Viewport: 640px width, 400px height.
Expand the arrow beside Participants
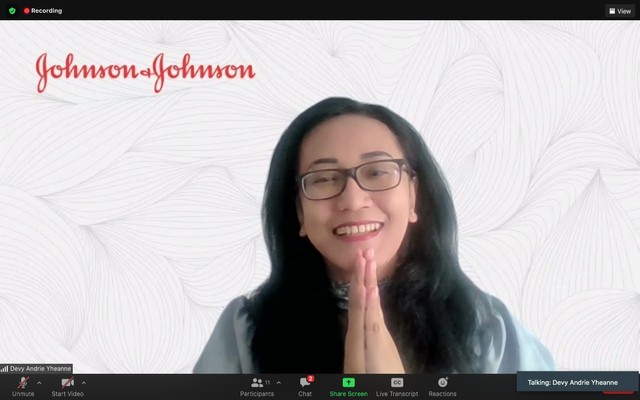pyautogui.click(x=279, y=383)
